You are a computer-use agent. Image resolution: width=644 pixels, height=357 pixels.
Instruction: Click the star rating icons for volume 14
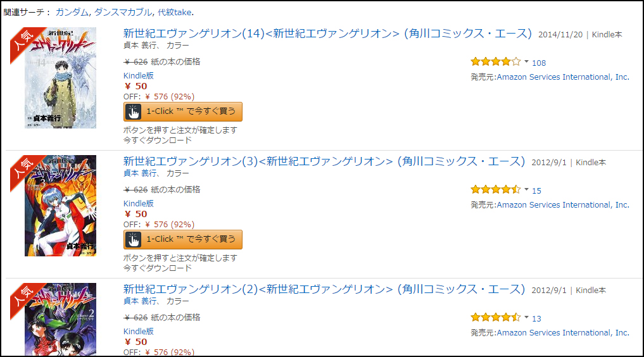coord(496,62)
